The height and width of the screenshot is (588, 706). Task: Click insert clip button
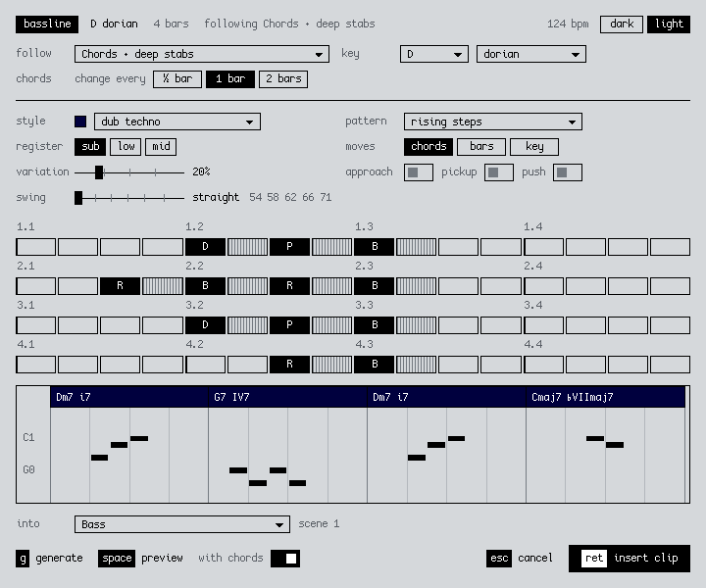(x=630, y=559)
